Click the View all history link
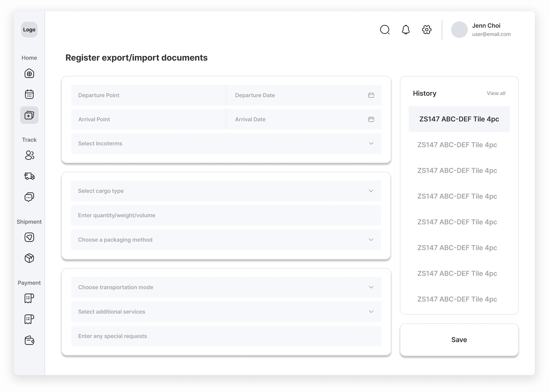 point(496,93)
